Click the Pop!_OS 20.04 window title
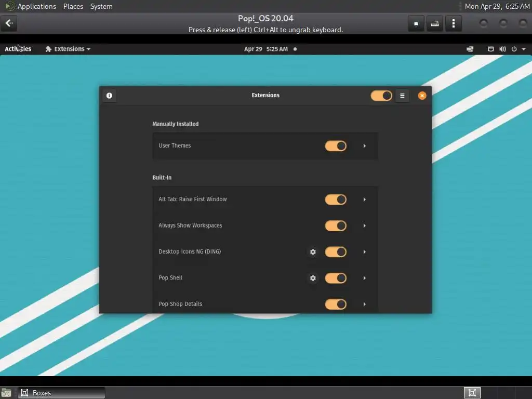This screenshot has width=532, height=399. tap(265, 18)
